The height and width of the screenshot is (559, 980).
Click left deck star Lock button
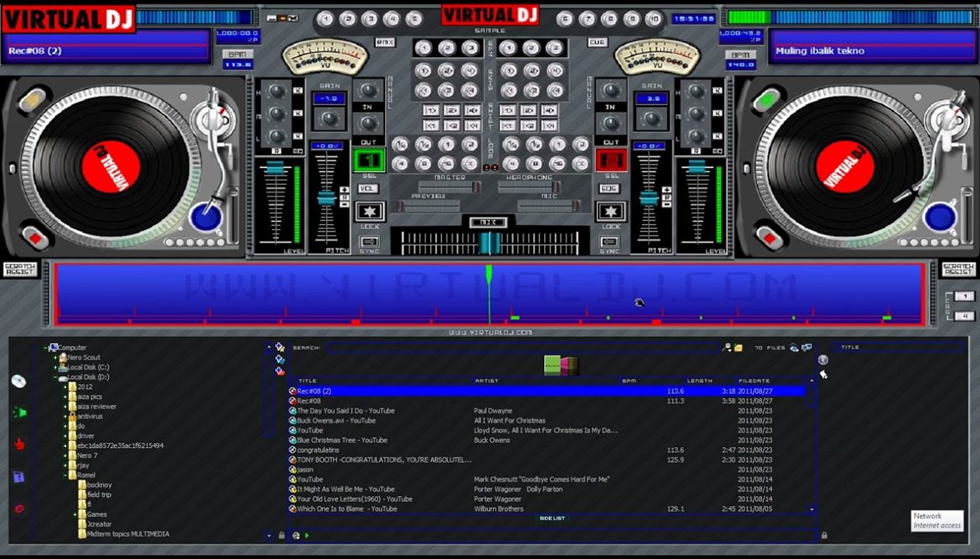370,211
